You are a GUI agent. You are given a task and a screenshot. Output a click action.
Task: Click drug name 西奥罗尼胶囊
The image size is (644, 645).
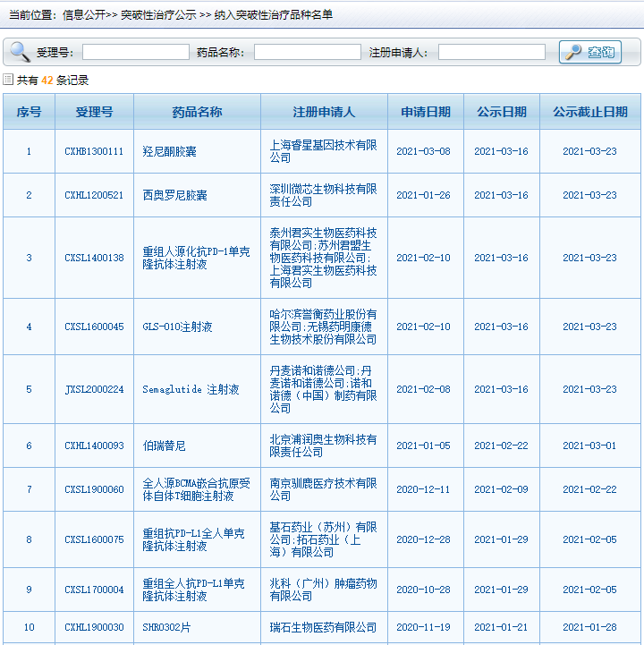[174, 195]
